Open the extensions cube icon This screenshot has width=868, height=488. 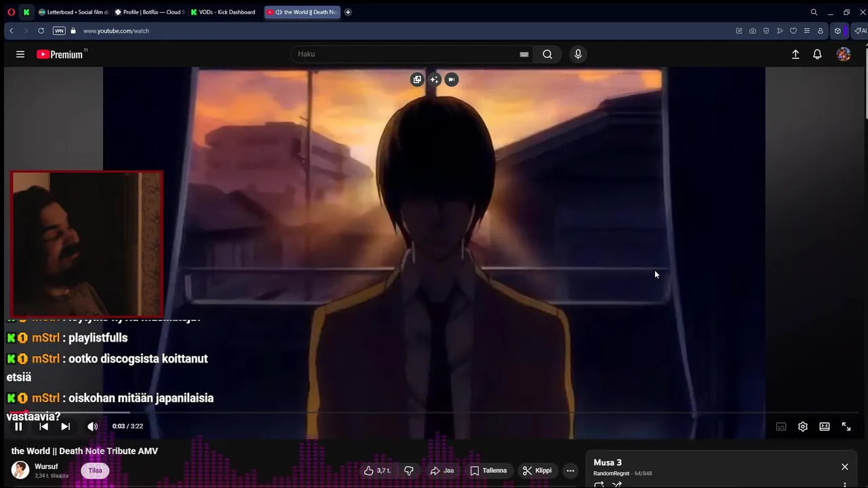pos(837,30)
